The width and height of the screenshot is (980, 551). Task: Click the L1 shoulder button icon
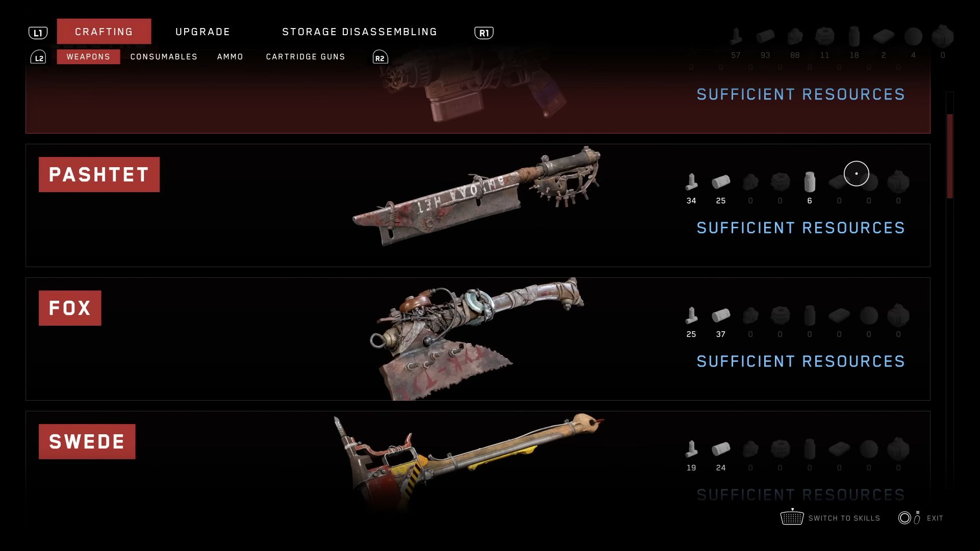38,33
